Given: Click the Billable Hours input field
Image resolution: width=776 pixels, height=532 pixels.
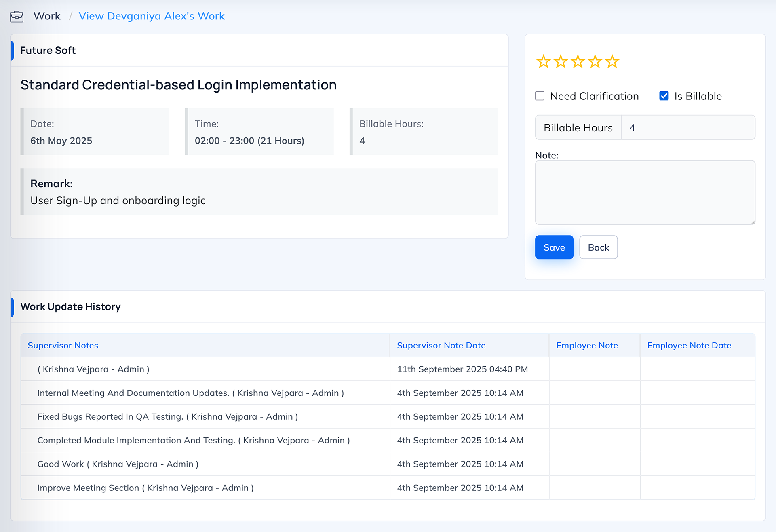Looking at the screenshot, I should pos(687,128).
